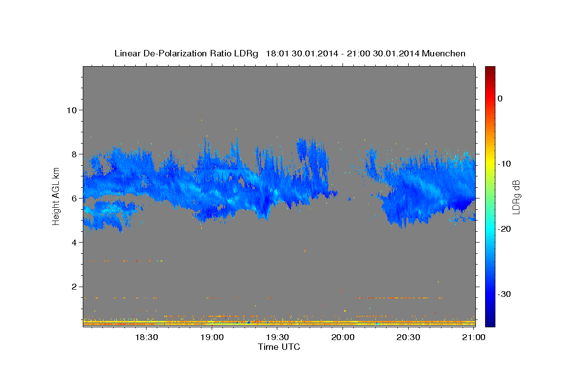This screenshot has width=588, height=392.
Task: Click the 'Muenchen' location label in title
Action: tap(444, 53)
